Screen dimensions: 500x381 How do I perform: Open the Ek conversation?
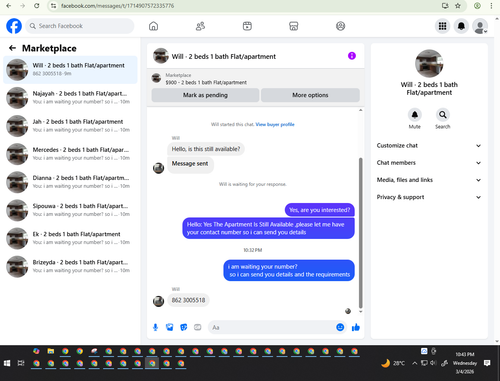click(70, 238)
